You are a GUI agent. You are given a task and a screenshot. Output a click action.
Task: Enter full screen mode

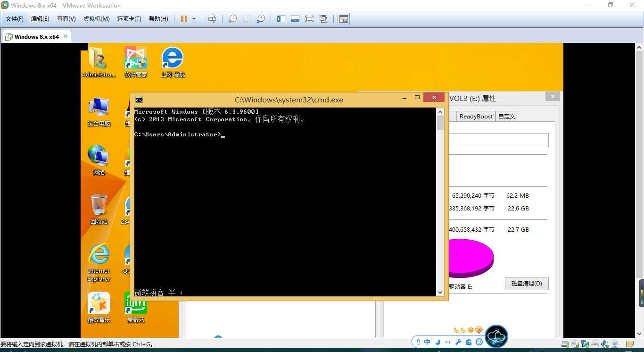(309, 19)
